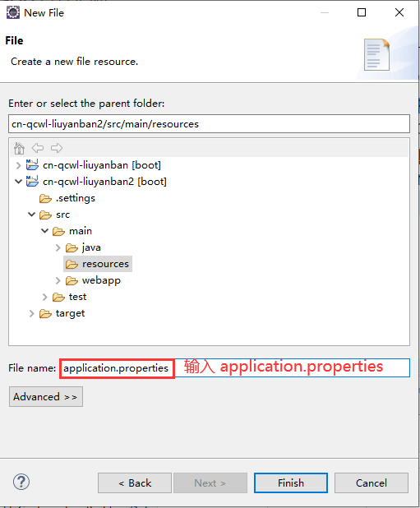Collapse the main folder
Screen dimensions: 420x508
[44, 231]
